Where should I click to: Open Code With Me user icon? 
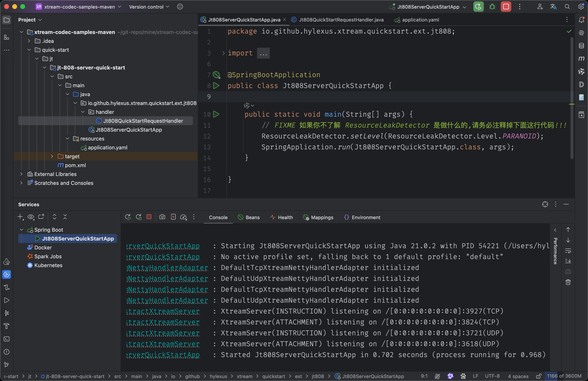540,7
